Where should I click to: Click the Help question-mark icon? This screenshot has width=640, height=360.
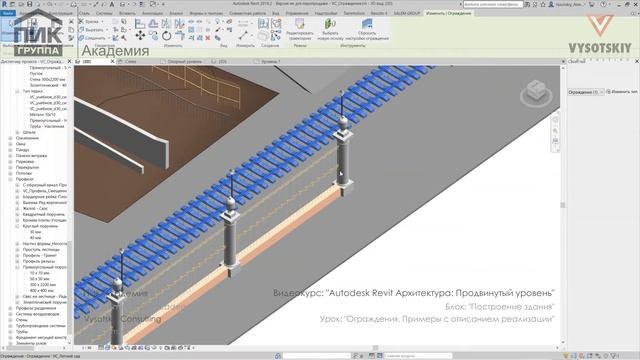(603, 4)
